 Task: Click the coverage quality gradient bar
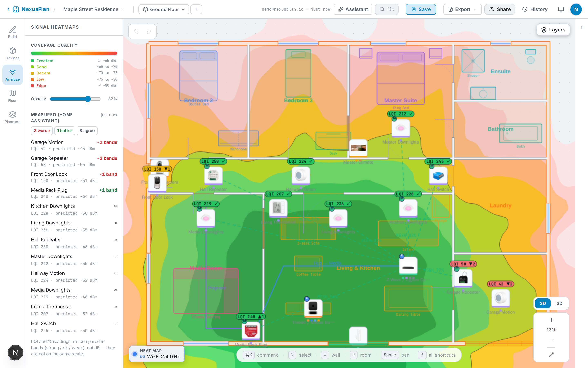coord(74,53)
